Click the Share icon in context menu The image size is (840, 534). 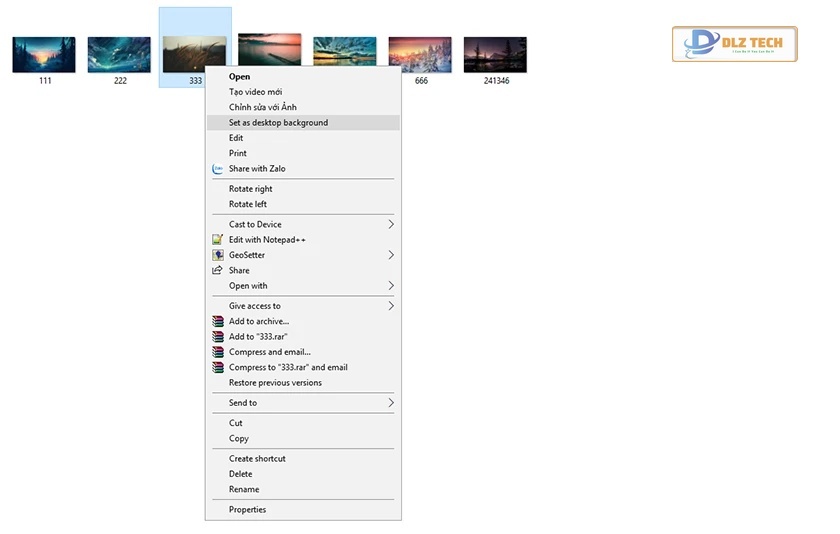[218, 270]
